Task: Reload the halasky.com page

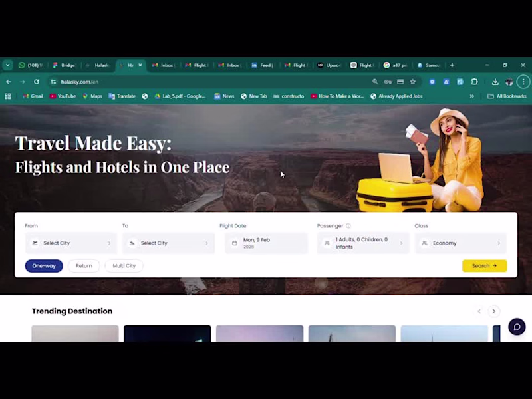Action: pyautogui.click(x=37, y=82)
